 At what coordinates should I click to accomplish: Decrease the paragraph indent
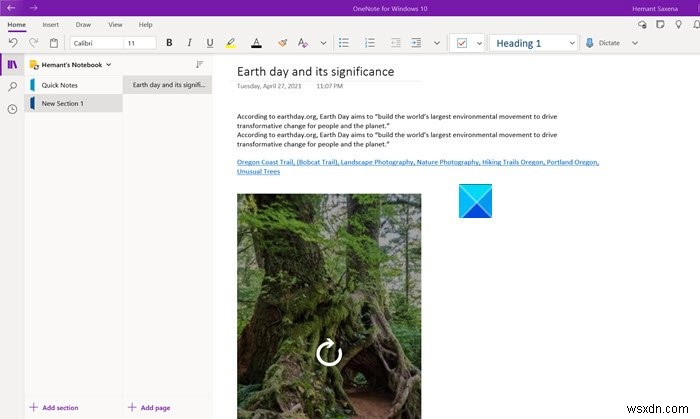coord(395,43)
